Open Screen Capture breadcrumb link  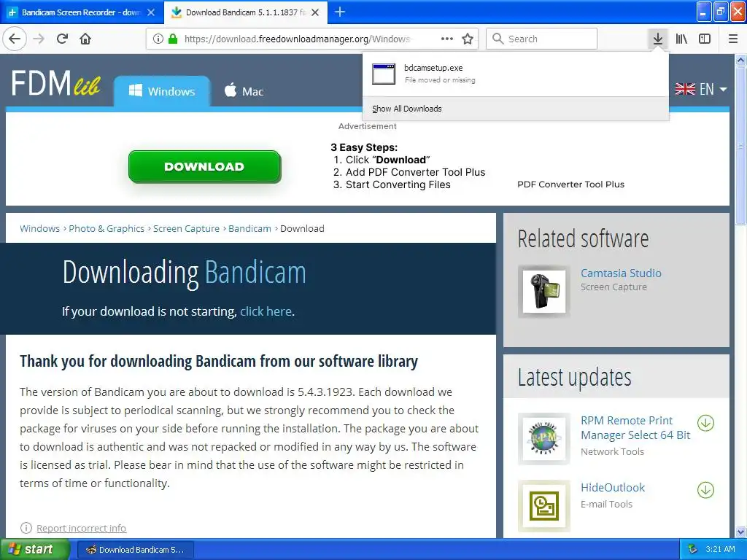click(186, 228)
